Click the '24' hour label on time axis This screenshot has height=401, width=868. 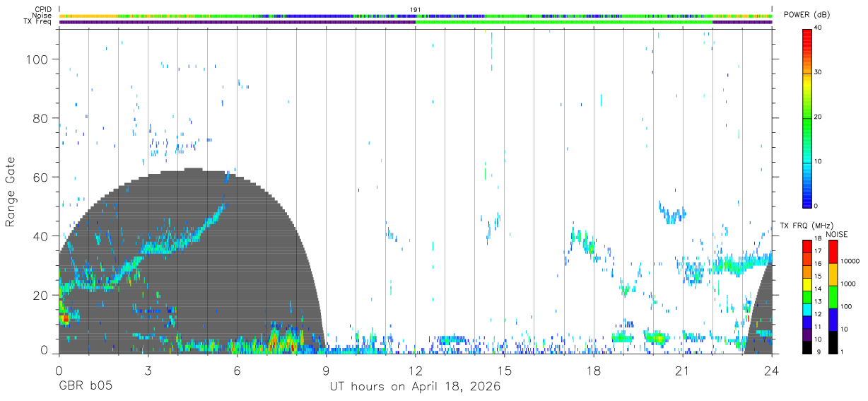tap(771, 371)
